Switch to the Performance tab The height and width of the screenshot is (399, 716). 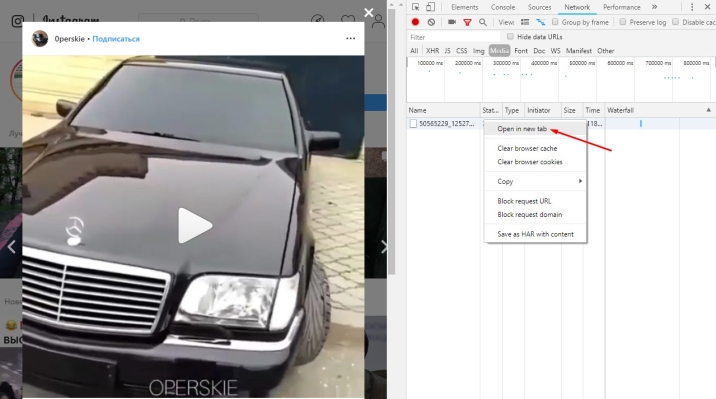pos(621,7)
